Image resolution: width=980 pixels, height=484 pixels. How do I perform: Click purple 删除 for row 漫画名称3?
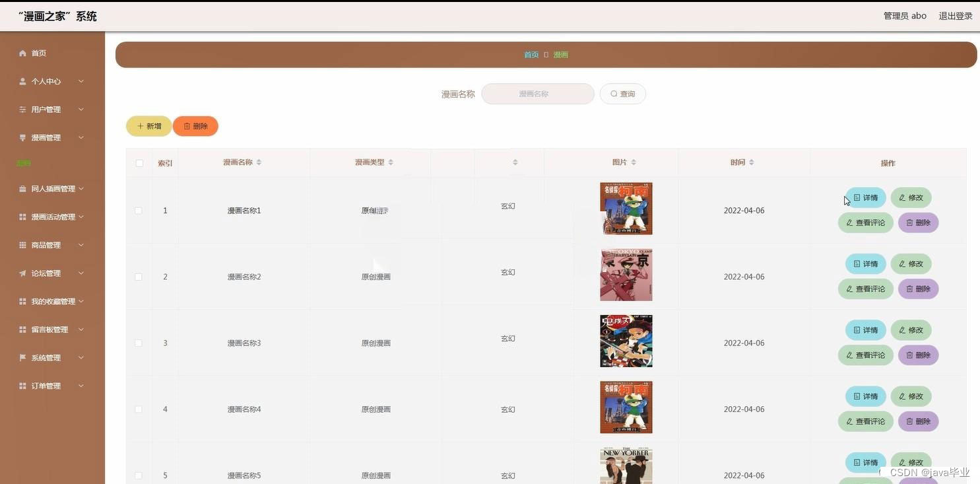(x=918, y=355)
